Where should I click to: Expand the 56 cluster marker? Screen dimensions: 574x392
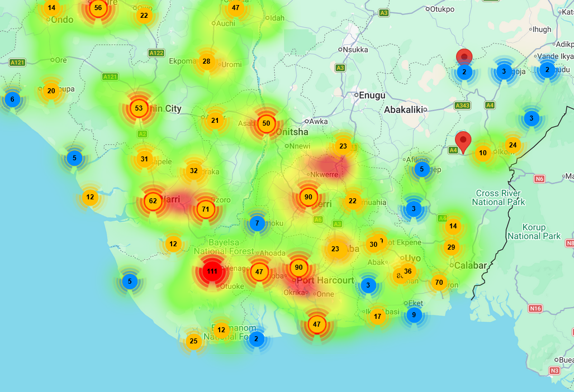point(98,8)
